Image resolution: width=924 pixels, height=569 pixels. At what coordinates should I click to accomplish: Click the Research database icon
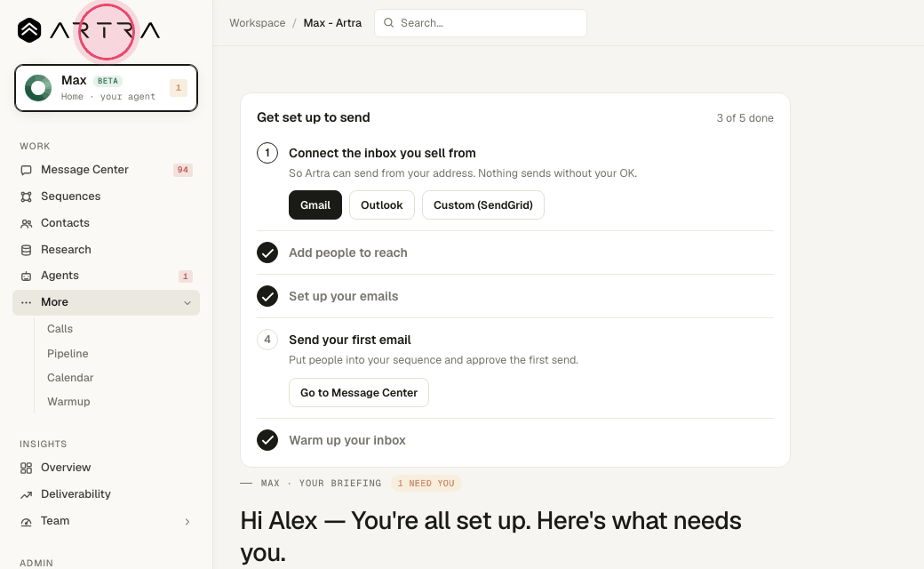(x=26, y=250)
